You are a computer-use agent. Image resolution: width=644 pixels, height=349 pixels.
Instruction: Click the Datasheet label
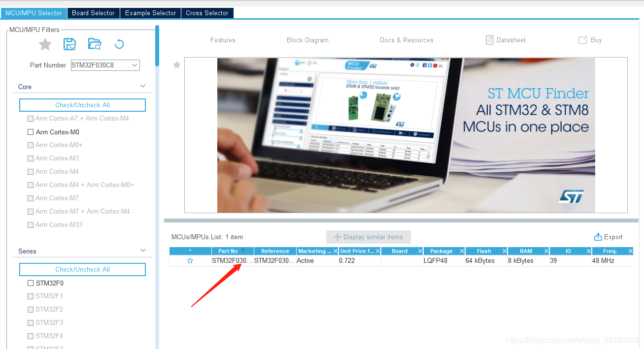[x=511, y=40]
